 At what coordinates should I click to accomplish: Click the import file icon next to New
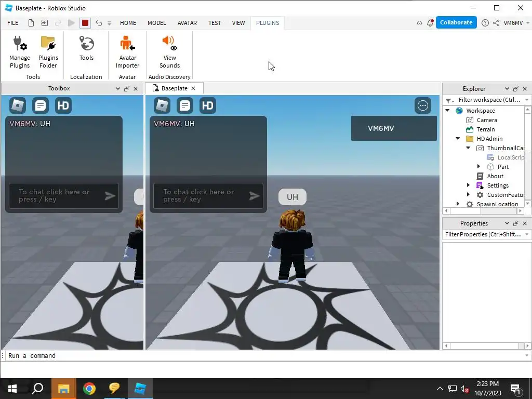[x=45, y=23]
